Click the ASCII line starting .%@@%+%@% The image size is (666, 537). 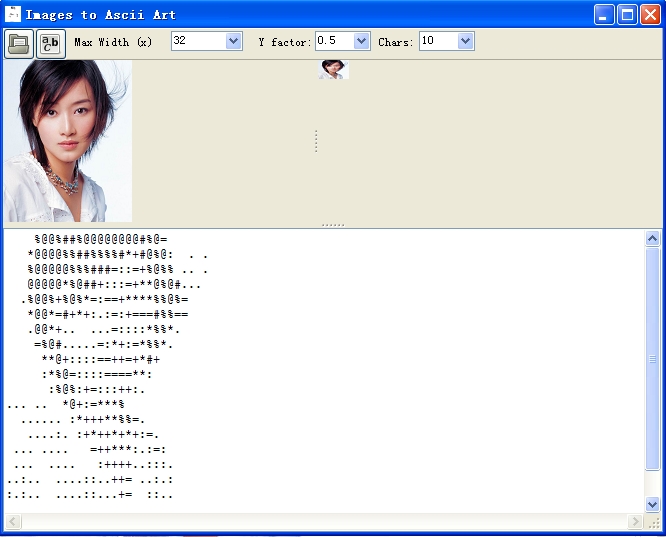tap(104, 300)
